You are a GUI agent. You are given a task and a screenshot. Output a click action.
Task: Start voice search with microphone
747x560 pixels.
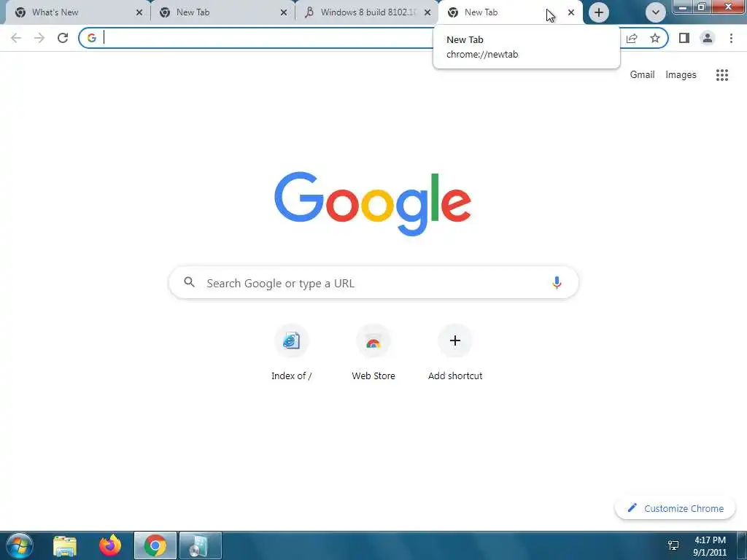[x=557, y=283]
